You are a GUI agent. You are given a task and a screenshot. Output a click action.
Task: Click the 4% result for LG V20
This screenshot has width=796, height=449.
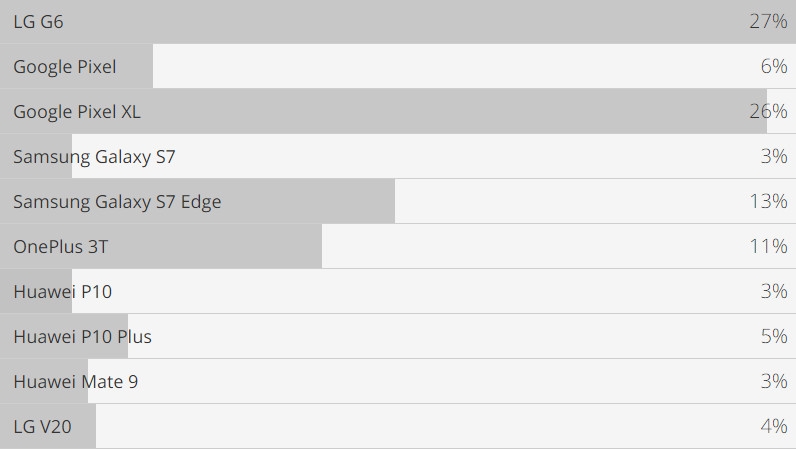[774, 427]
